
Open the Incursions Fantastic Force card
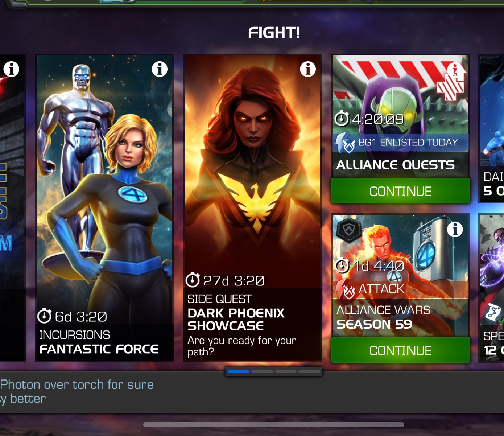click(x=104, y=208)
